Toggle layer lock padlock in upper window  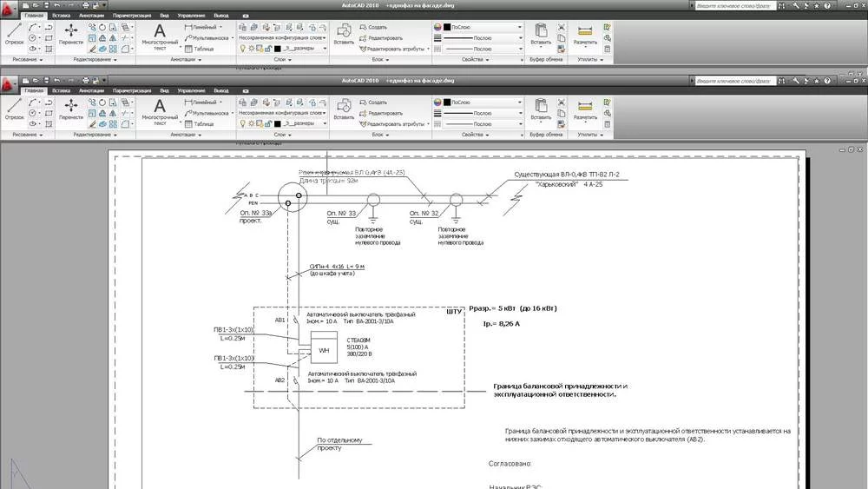(x=268, y=49)
